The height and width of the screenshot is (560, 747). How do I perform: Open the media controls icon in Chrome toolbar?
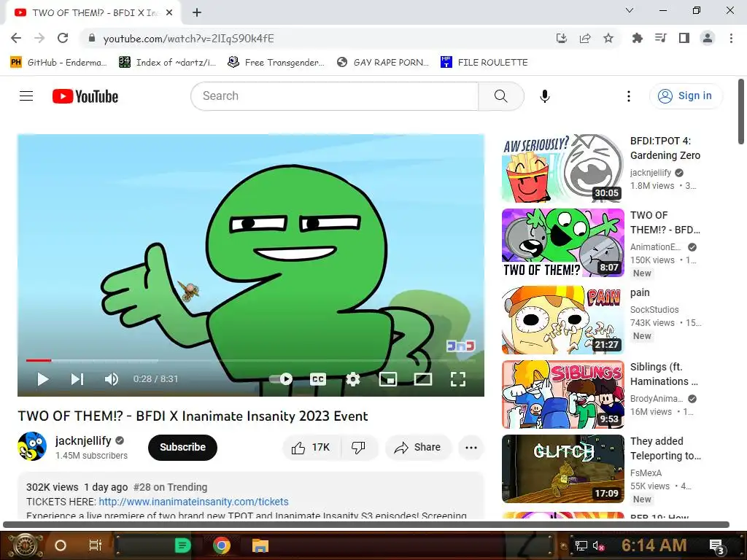pyautogui.click(x=660, y=38)
